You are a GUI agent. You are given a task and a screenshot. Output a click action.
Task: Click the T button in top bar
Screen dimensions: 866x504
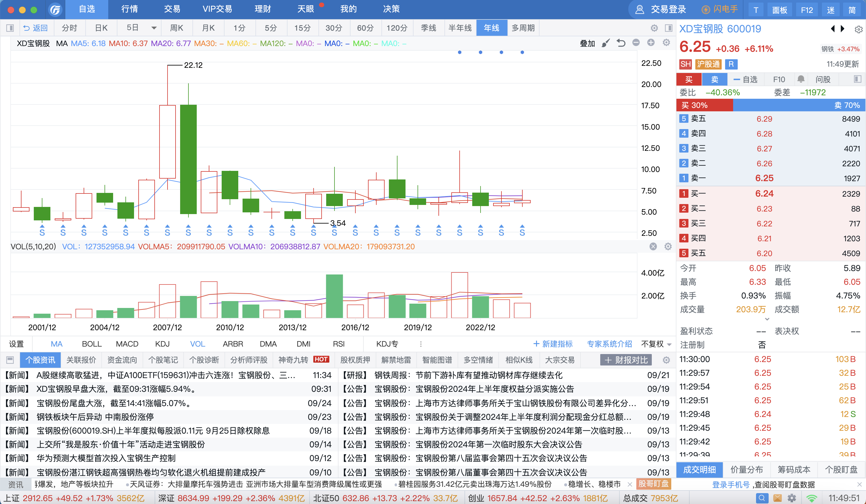point(756,10)
